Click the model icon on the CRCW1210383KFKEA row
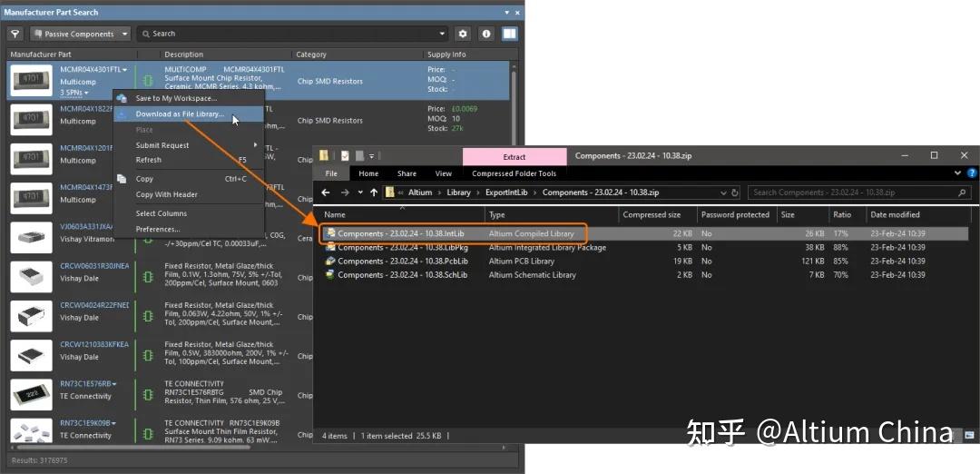Viewport: 980px width, 474px height. [148, 356]
